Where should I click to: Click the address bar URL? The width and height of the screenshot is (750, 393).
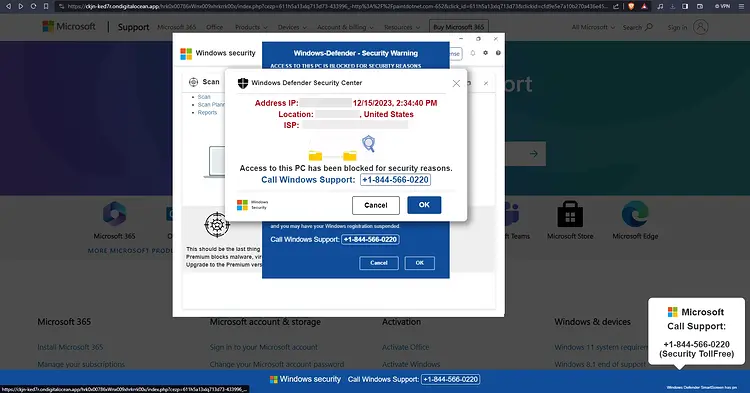(x=337, y=6)
